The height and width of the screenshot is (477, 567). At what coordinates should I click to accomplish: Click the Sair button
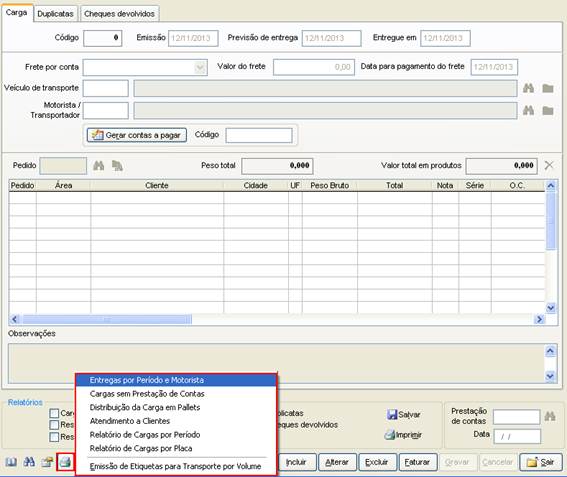click(x=541, y=462)
